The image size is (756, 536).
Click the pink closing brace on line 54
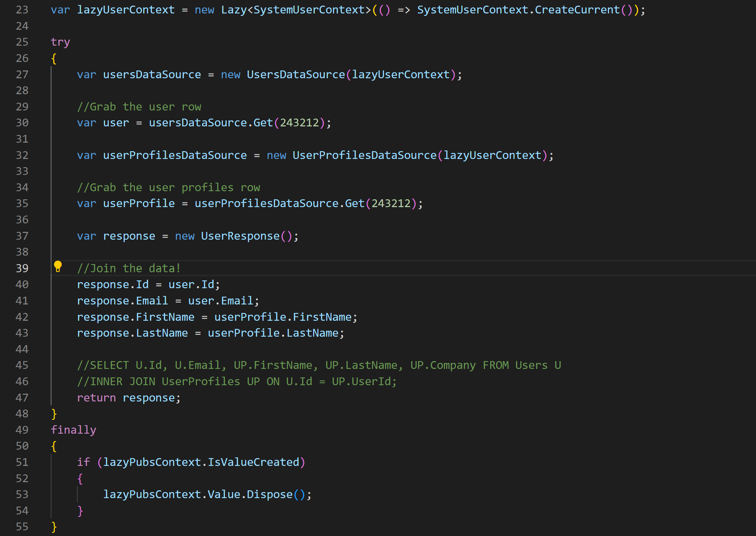(x=80, y=511)
